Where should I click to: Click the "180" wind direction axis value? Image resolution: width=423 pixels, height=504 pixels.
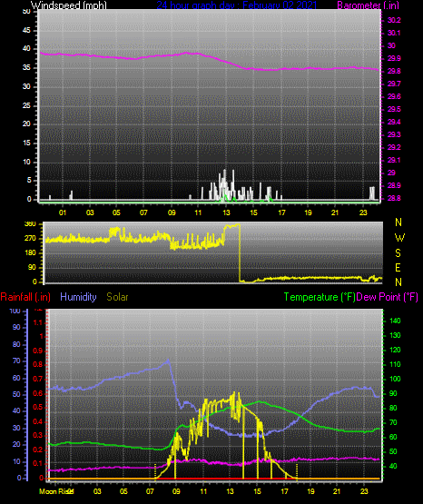click(x=30, y=253)
